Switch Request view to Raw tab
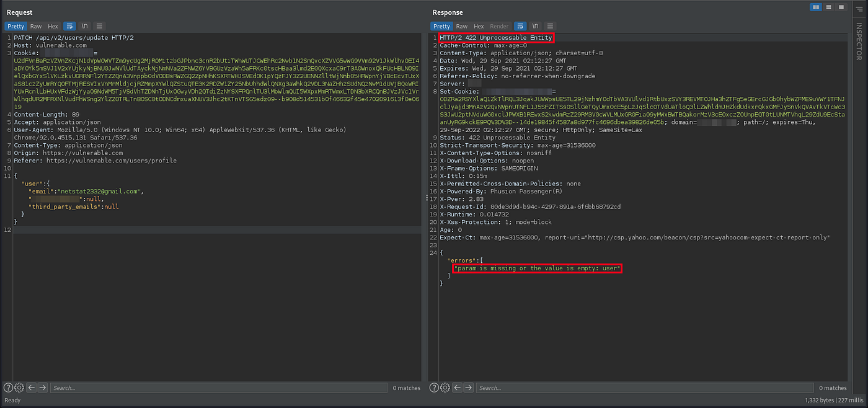Image resolution: width=868 pixels, height=408 pixels. 36,26
